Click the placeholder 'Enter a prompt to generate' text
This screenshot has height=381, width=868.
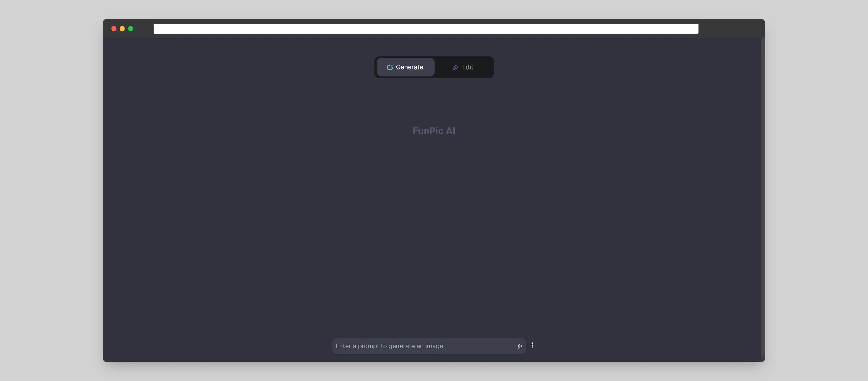point(375,346)
